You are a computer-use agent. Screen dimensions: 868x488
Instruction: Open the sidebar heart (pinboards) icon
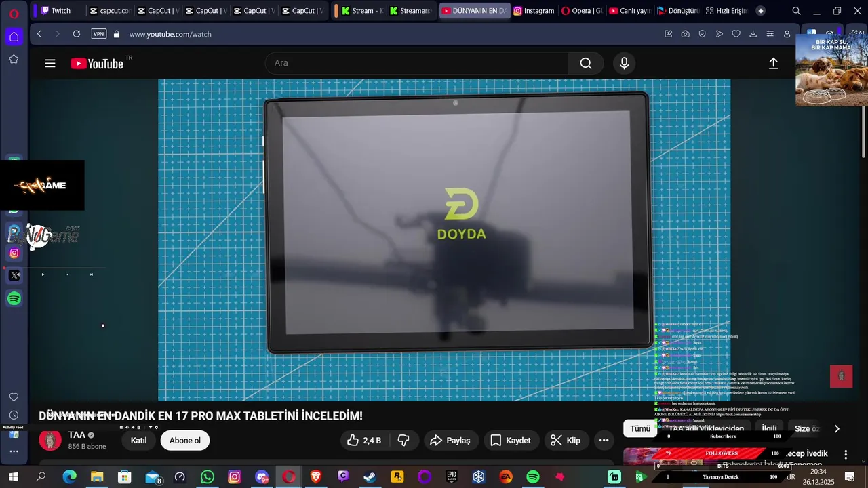14,396
